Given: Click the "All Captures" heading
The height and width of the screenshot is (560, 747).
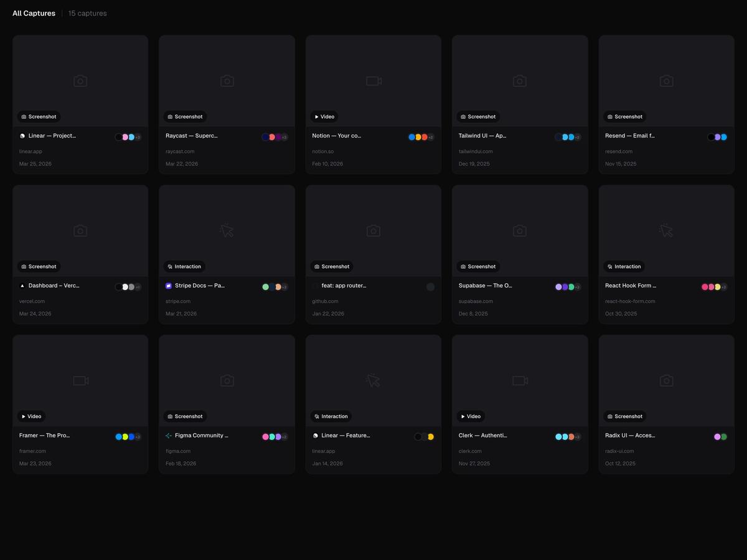Looking at the screenshot, I should [34, 13].
